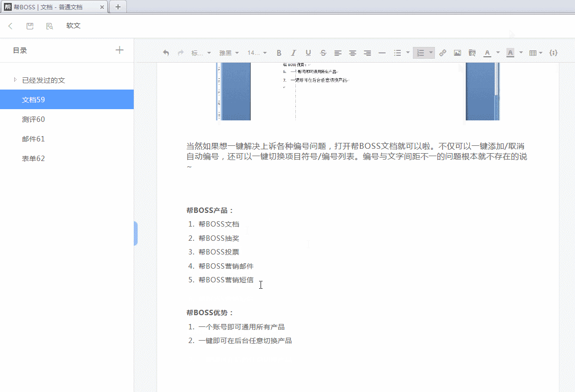
Task: Go back using the back arrow
Action: 10,25
